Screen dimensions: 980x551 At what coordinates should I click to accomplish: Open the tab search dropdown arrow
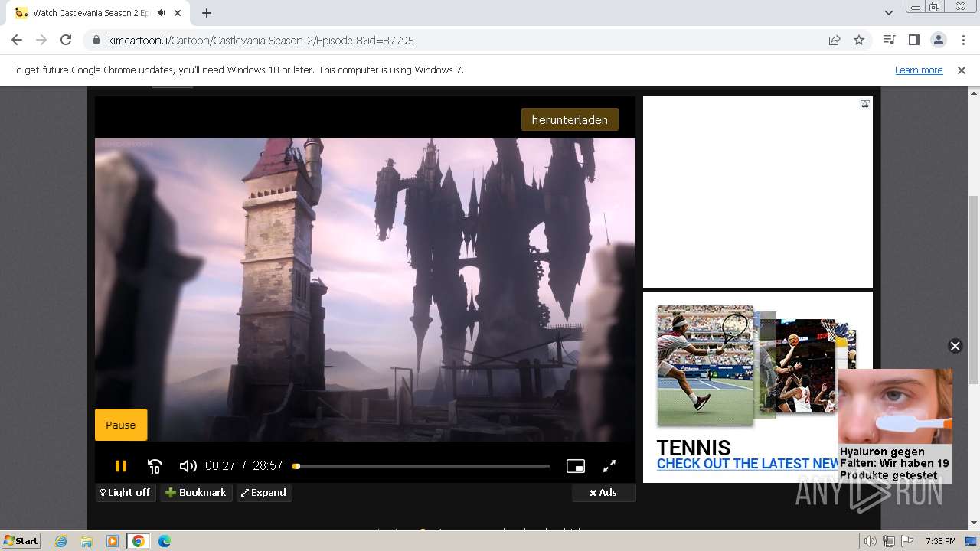(x=888, y=13)
